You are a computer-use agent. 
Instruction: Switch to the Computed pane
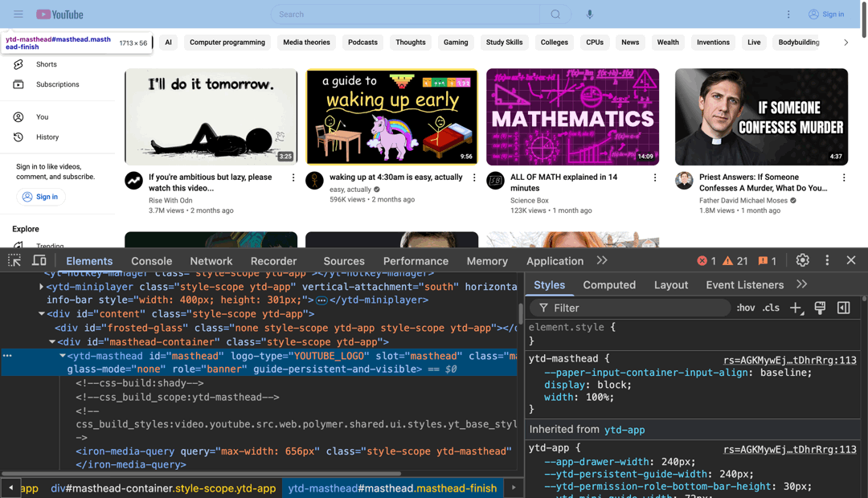click(x=609, y=285)
